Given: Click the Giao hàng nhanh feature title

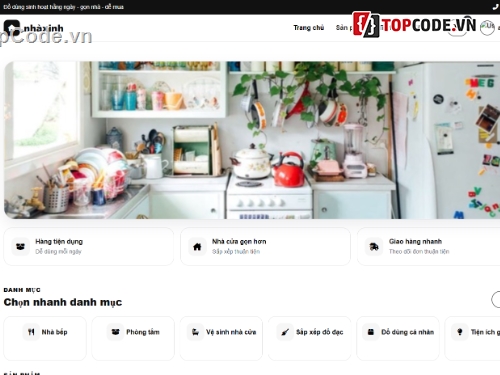Looking at the screenshot, I should 415,241.
